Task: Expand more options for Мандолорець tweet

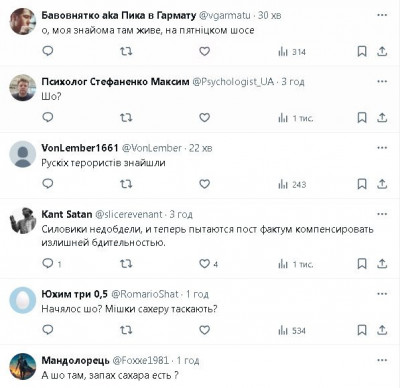Action: point(382,360)
